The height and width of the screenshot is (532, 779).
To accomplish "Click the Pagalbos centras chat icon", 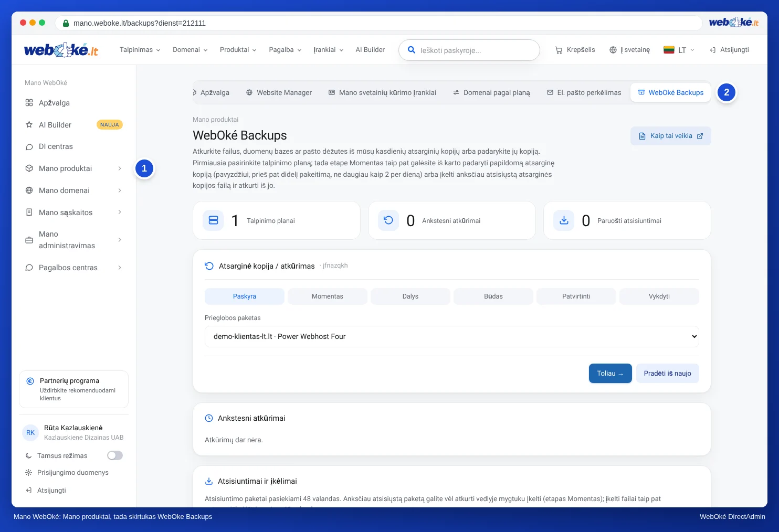I will click(29, 268).
